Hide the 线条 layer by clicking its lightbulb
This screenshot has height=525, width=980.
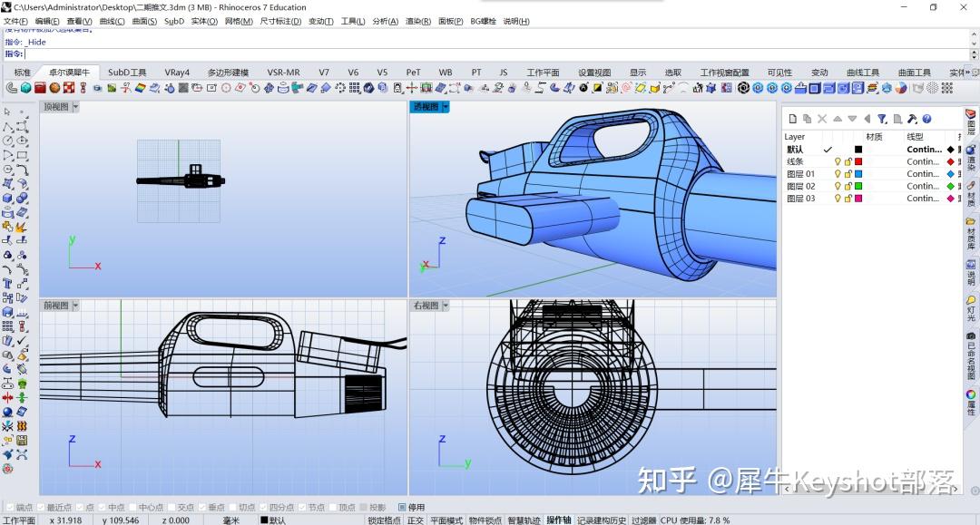pyautogui.click(x=838, y=161)
